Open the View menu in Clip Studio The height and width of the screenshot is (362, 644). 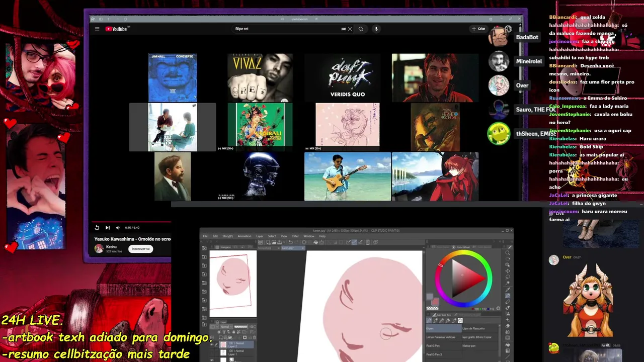point(284,236)
